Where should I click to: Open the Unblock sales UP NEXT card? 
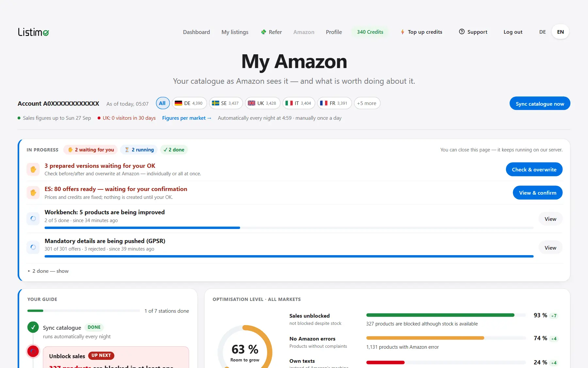click(x=116, y=357)
